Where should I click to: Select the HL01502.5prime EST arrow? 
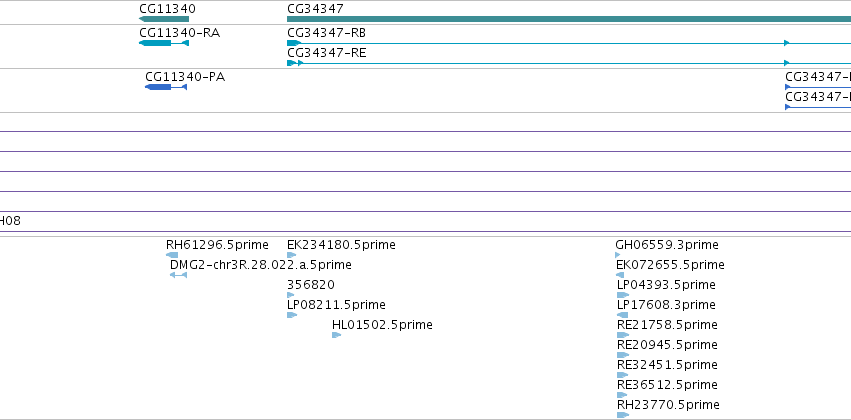[x=336, y=335]
